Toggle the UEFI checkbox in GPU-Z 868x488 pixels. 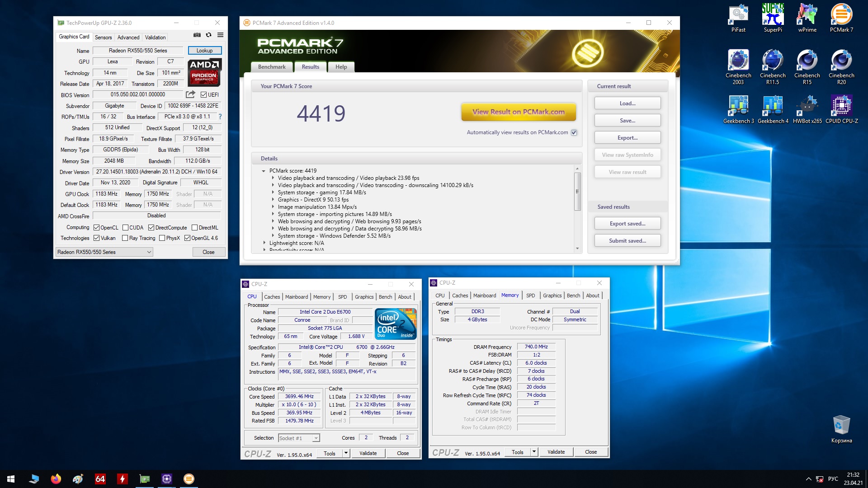click(x=203, y=95)
